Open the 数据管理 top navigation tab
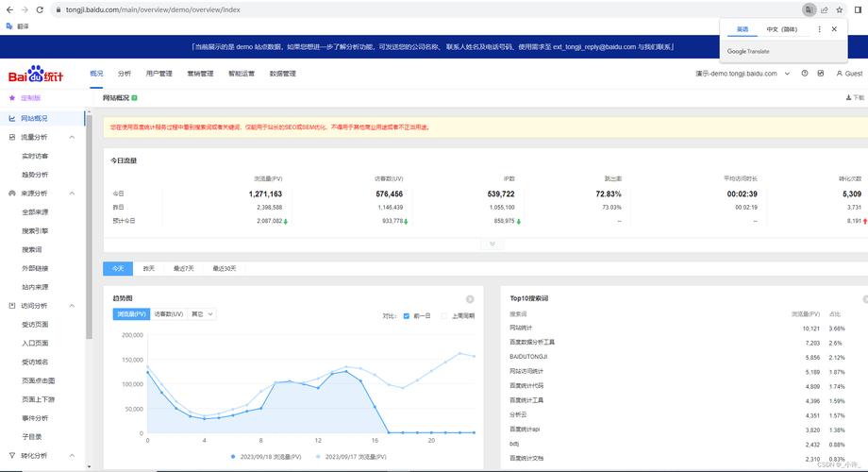 pos(283,74)
